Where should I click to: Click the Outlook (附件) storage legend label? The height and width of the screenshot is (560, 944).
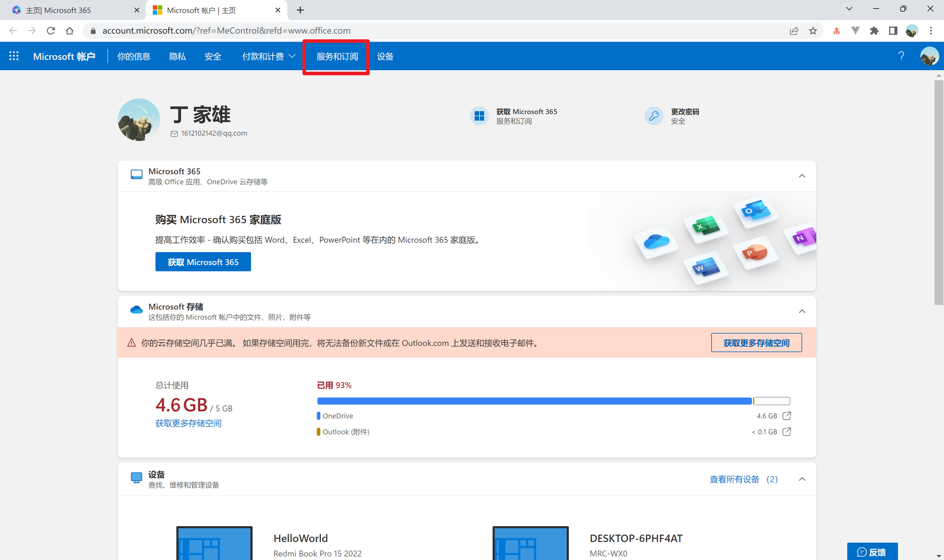click(x=346, y=431)
